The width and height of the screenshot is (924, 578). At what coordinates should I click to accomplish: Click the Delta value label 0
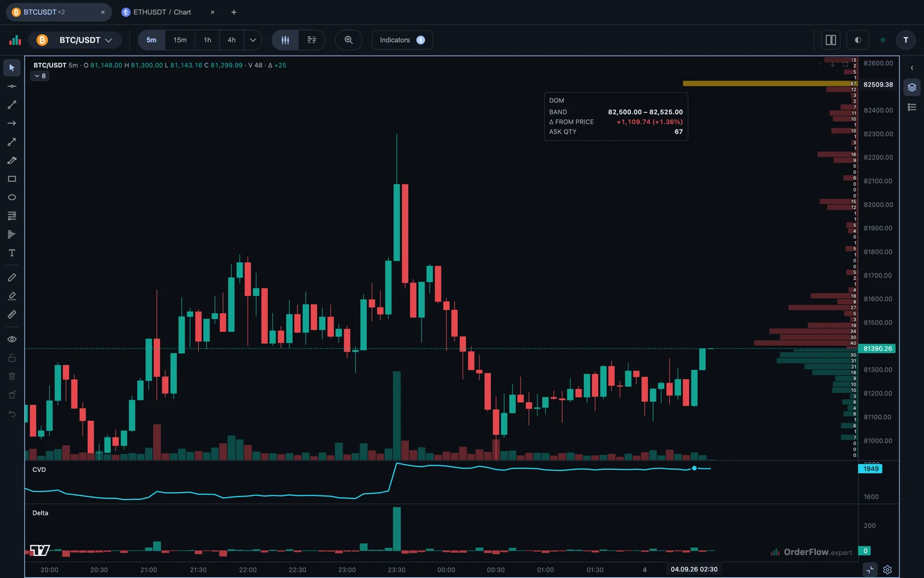click(865, 551)
